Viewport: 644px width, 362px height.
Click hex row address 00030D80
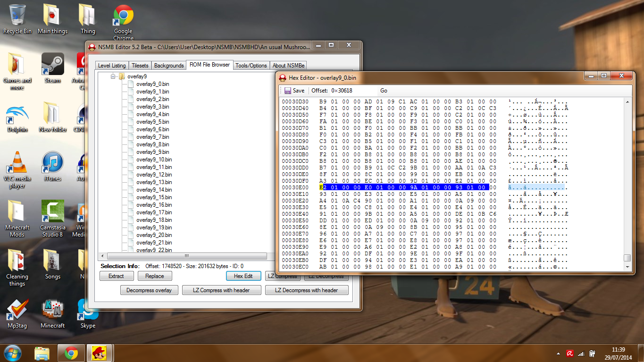(295, 135)
